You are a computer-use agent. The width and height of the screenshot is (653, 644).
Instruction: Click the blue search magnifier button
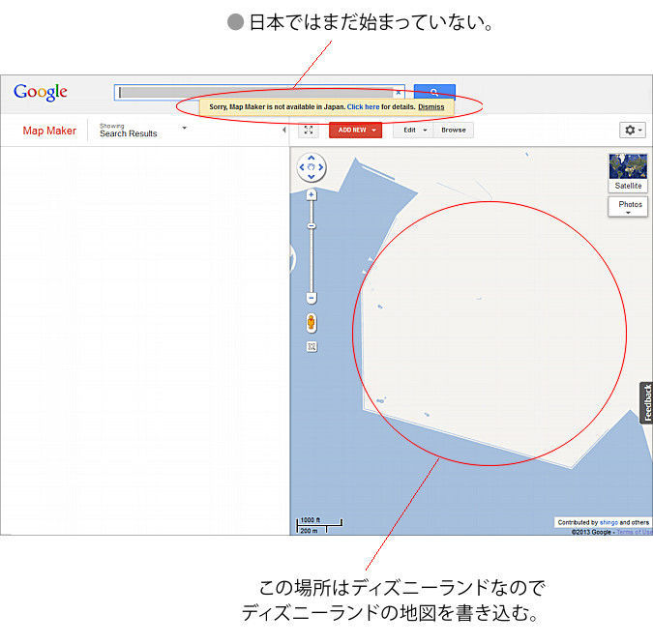point(434,92)
